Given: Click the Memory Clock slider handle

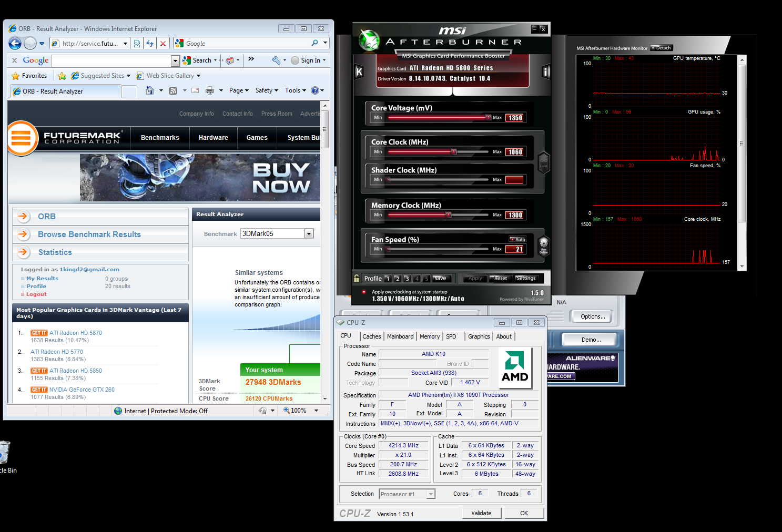Looking at the screenshot, I should click(448, 214).
